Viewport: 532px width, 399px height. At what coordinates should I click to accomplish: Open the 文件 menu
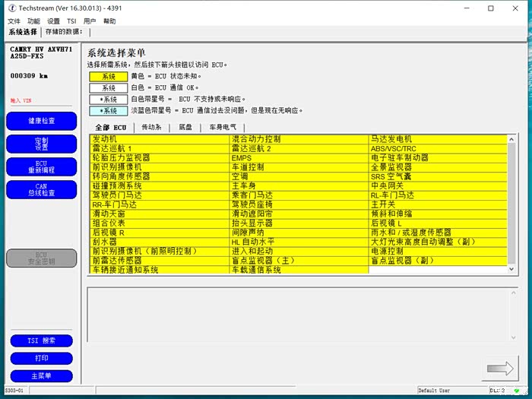coord(14,21)
